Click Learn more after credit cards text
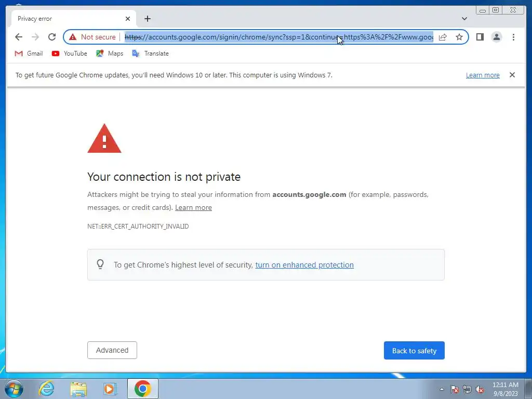This screenshot has width=532, height=399. (x=193, y=208)
